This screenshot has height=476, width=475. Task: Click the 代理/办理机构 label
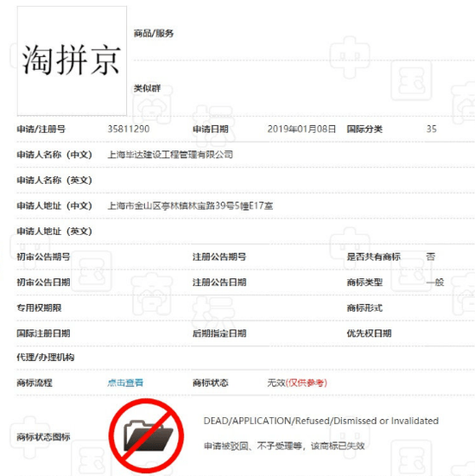pyautogui.click(x=46, y=358)
